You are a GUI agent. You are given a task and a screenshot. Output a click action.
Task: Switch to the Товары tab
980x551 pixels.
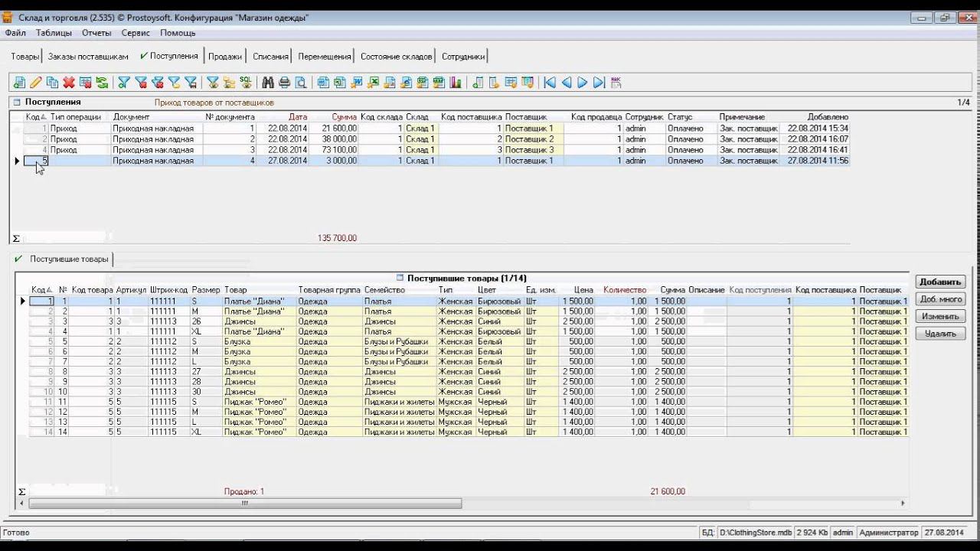pos(24,57)
